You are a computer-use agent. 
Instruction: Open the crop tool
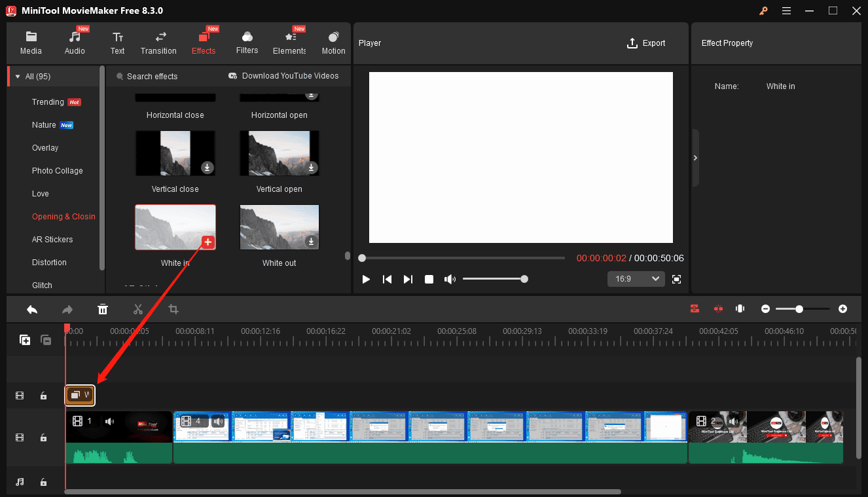point(173,309)
